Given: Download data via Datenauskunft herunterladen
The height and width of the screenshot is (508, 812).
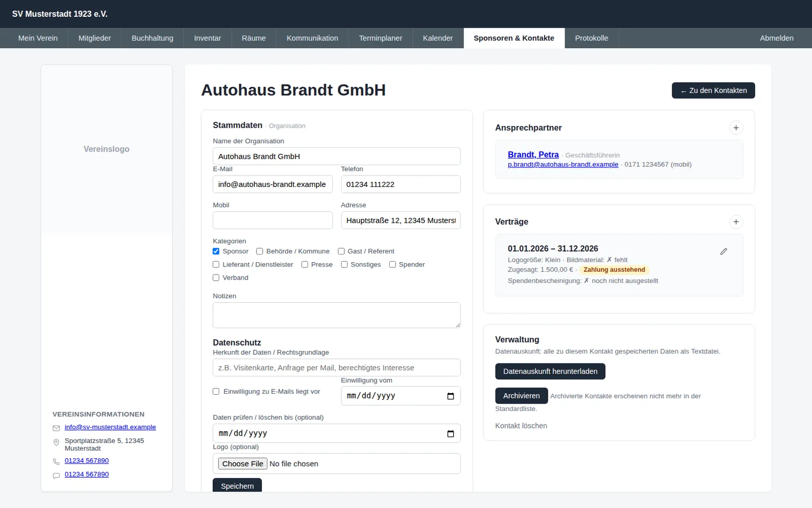Looking at the screenshot, I should [x=550, y=372].
